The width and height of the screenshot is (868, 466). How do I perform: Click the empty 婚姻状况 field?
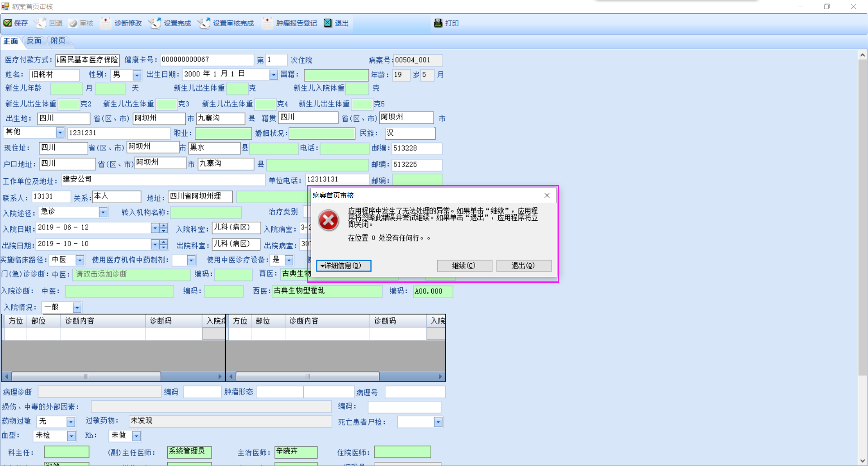[x=322, y=133]
